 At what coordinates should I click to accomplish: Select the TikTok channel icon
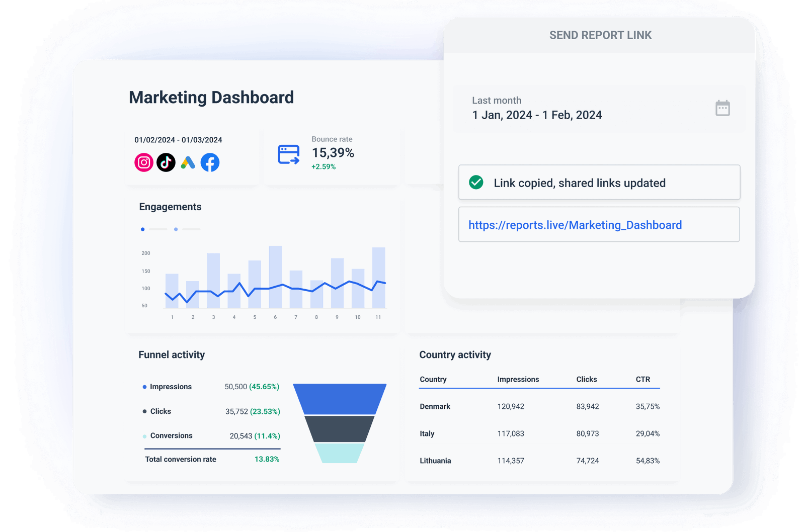coord(166,162)
